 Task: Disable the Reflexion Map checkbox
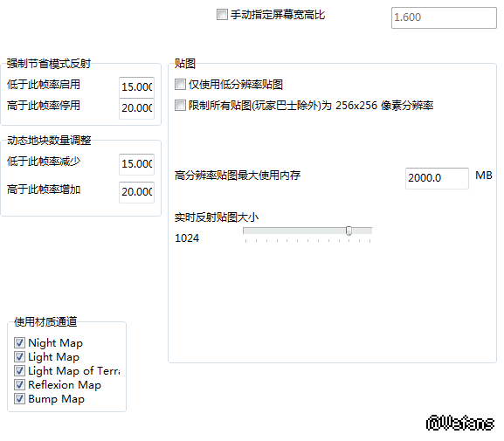pyautogui.click(x=19, y=385)
